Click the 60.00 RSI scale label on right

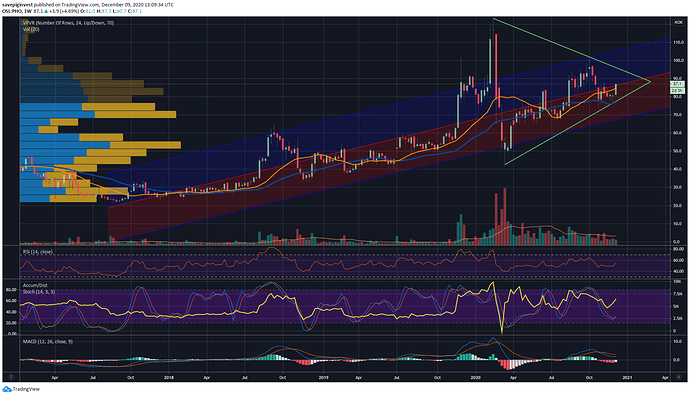click(678, 260)
